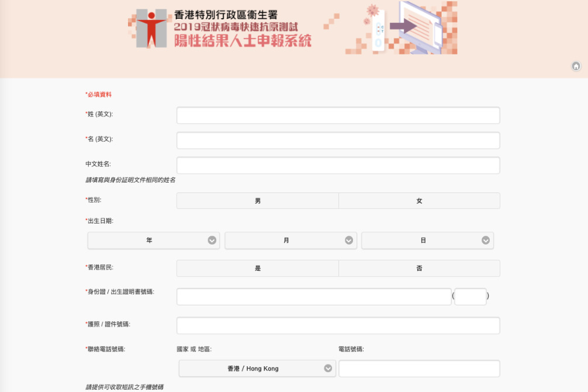This screenshot has height=392, width=588.
Task: Select 男 as gender
Action: click(257, 200)
